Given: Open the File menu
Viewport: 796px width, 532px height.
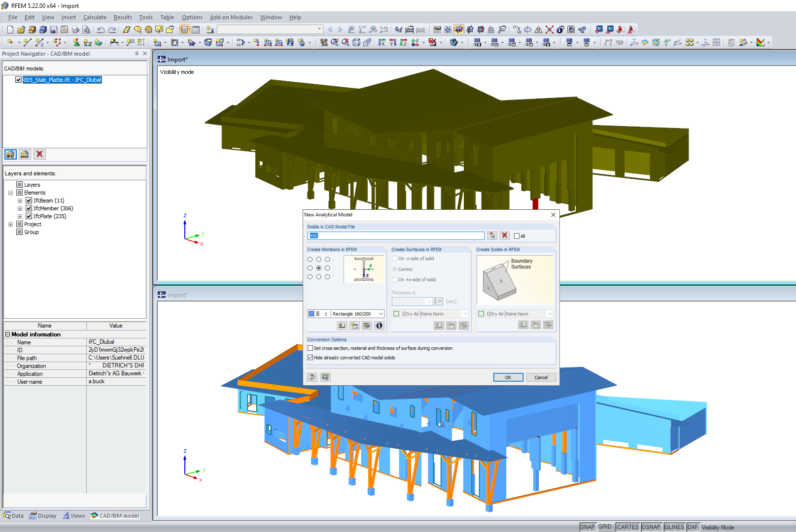Looking at the screenshot, I should point(13,17).
